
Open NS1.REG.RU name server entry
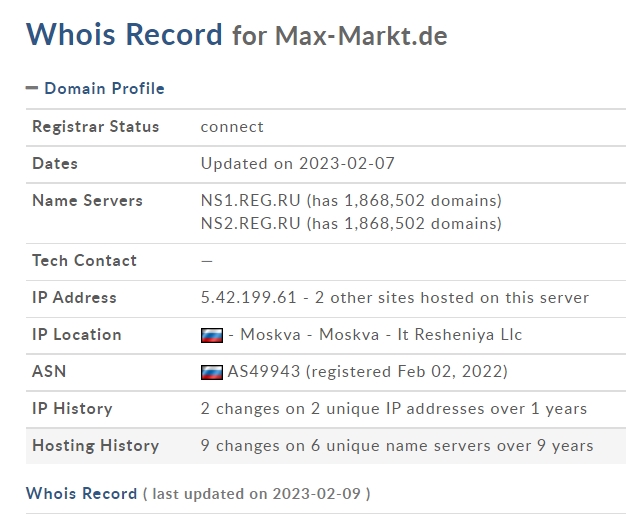pyautogui.click(x=250, y=200)
